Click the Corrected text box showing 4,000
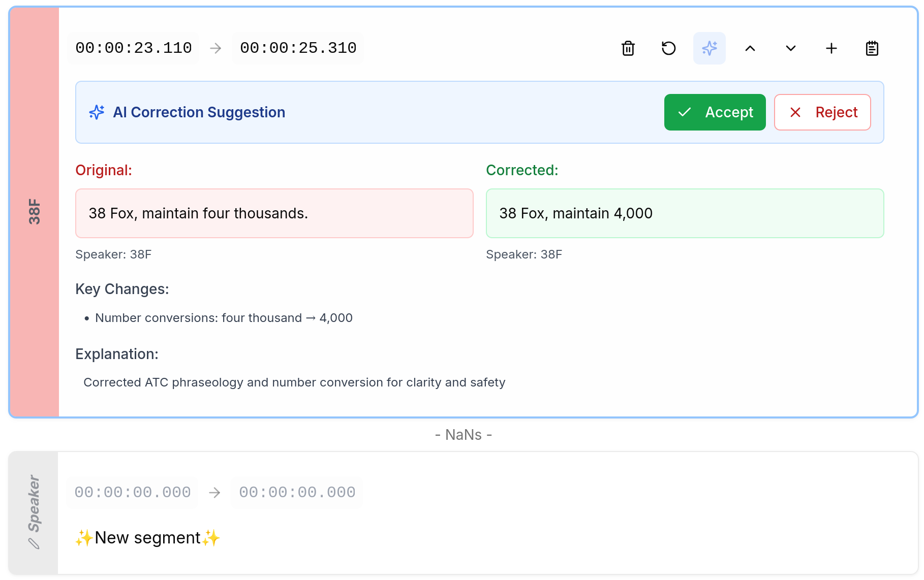This screenshot has width=924, height=580. coord(685,213)
